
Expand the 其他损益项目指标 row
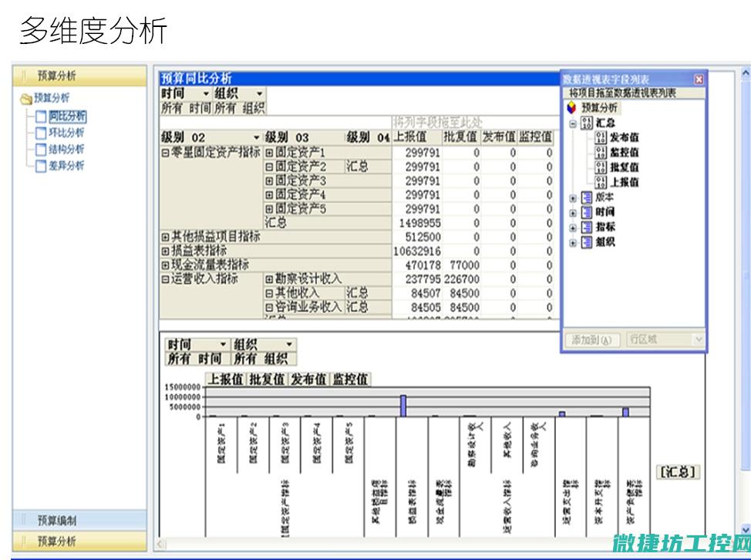165,237
